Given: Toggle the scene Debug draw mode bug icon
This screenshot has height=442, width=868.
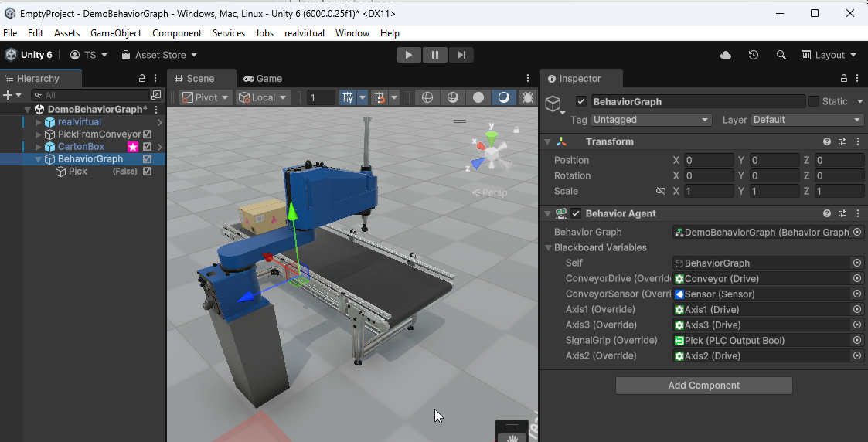Looking at the screenshot, I should (x=528, y=97).
